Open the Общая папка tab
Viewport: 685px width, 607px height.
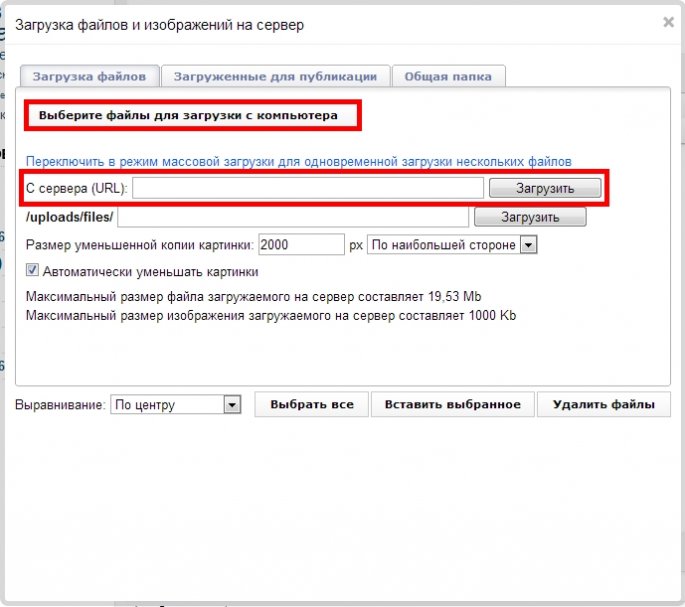pyautogui.click(x=449, y=76)
